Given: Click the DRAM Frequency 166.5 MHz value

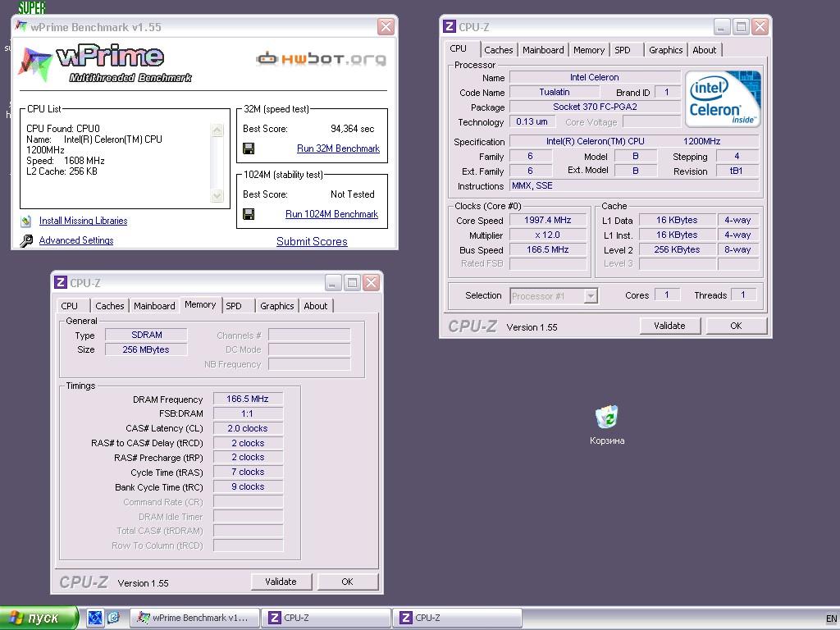Looking at the screenshot, I should tap(248, 399).
